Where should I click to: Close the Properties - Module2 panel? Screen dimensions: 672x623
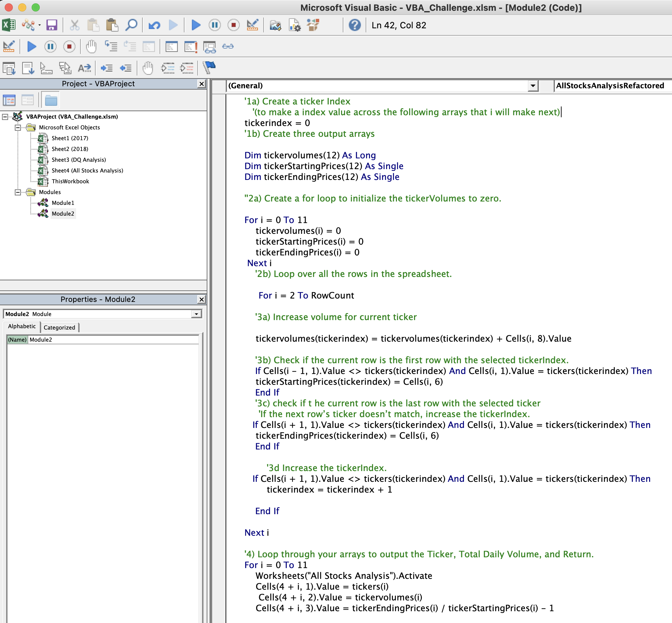click(201, 299)
